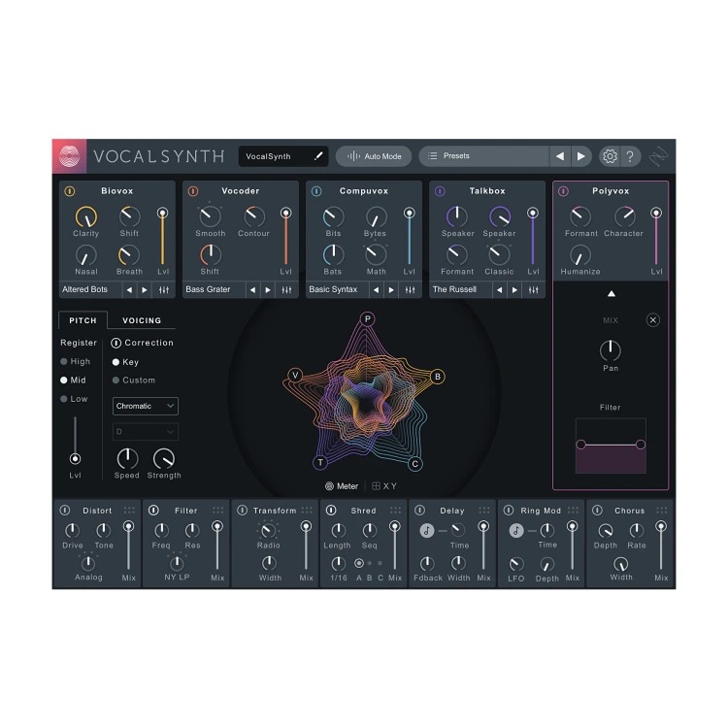This screenshot has width=728, height=728.
Task: Open the Chromatic scale dropdown
Action: (x=146, y=406)
